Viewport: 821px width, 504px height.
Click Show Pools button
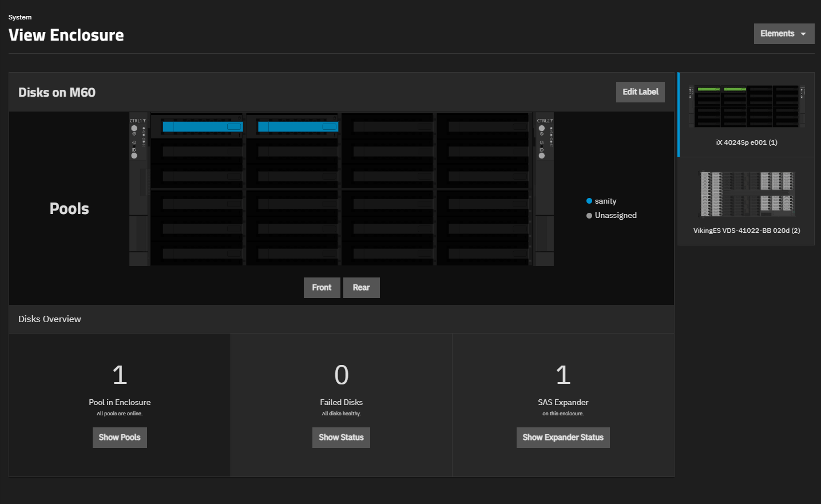click(120, 438)
